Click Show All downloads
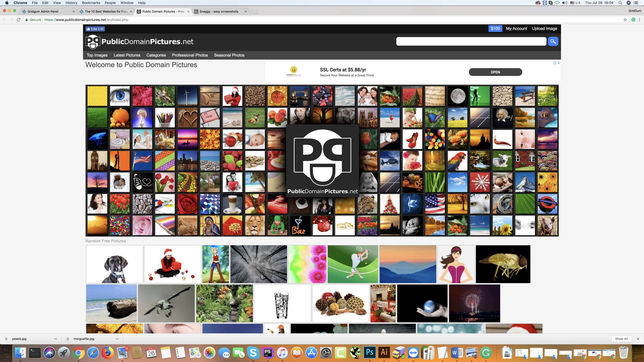 621,339
